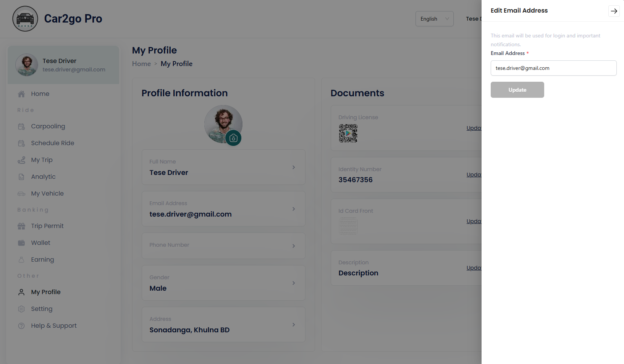Click the Update button
This screenshot has height=364, width=624.
point(517,90)
